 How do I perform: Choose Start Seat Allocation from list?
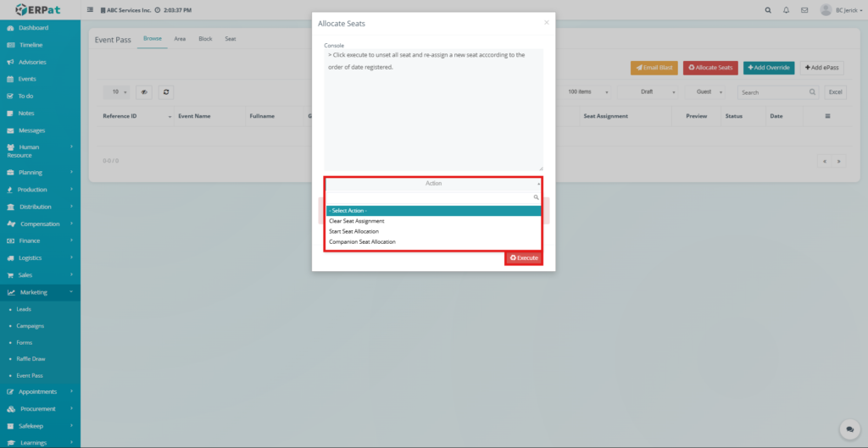pyautogui.click(x=353, y=231)
